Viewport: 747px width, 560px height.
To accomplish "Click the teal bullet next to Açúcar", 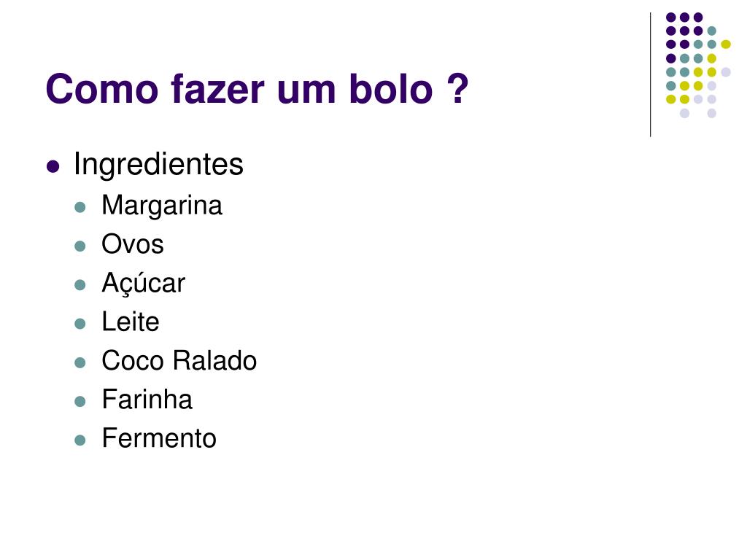I will pos(80,285).
